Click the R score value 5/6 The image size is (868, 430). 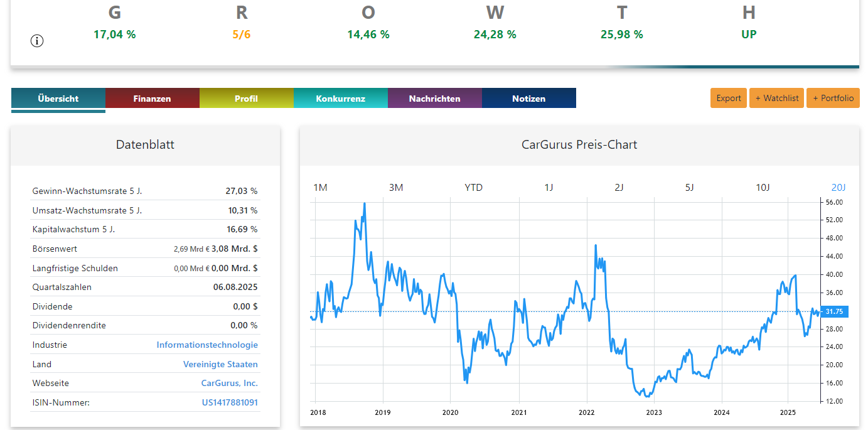(242, 35)
